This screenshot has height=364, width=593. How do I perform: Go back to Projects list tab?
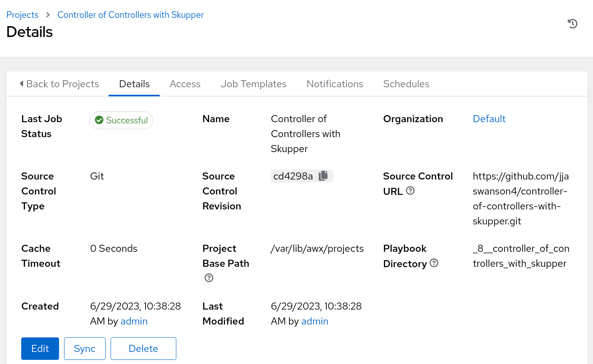click(59, 84)
